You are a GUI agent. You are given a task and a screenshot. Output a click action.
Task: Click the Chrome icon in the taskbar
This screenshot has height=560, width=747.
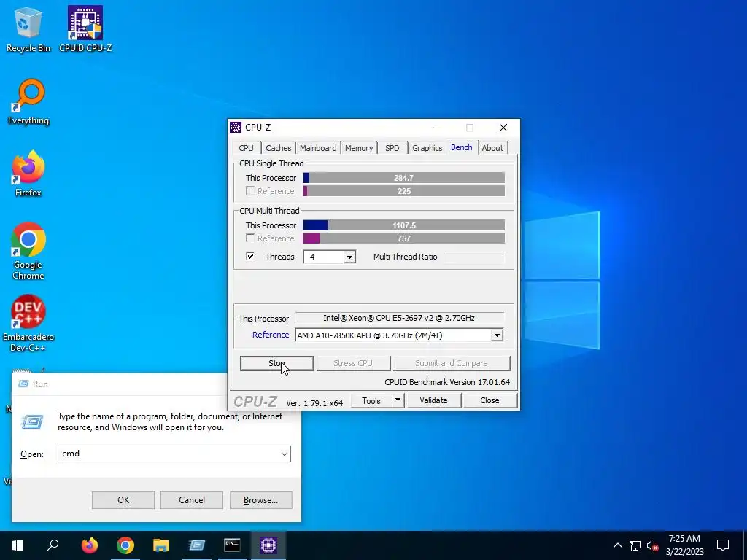[x=125, y=545]
